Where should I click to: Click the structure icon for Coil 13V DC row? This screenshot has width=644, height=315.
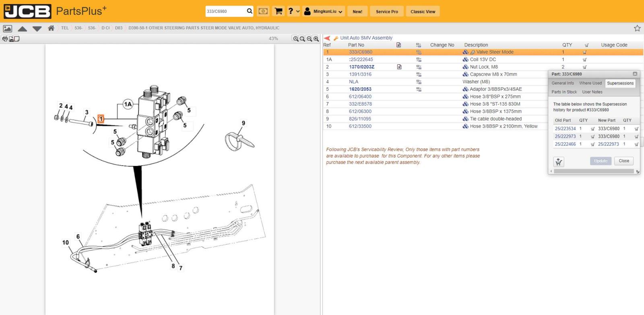click(x=419, y=60)
